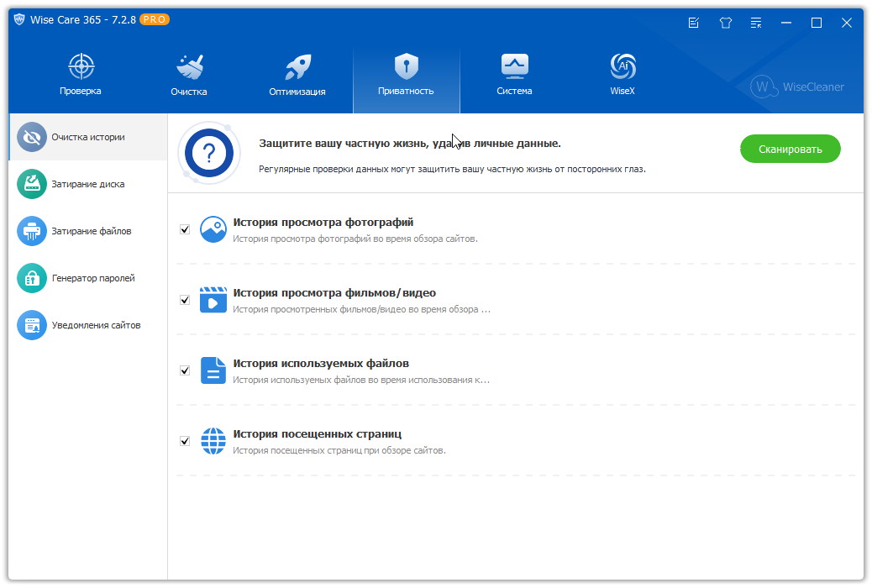
Task: Open the Оптимизация rocket icon
Action: pyautogui.click(x=298, y=66)
